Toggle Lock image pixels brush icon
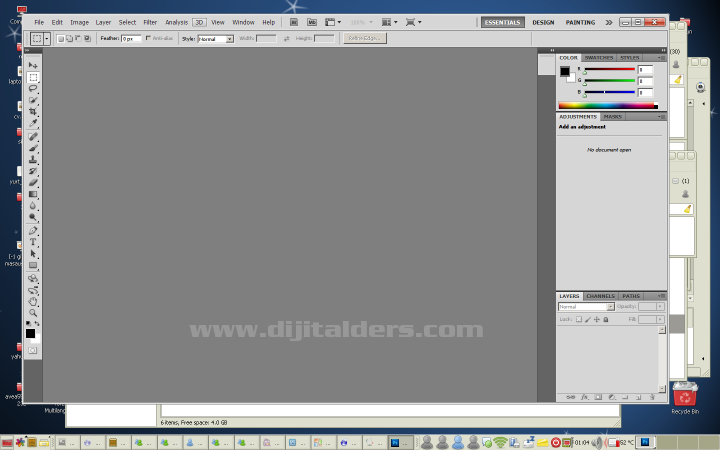720x450 pixels. [x=588, y=319]
